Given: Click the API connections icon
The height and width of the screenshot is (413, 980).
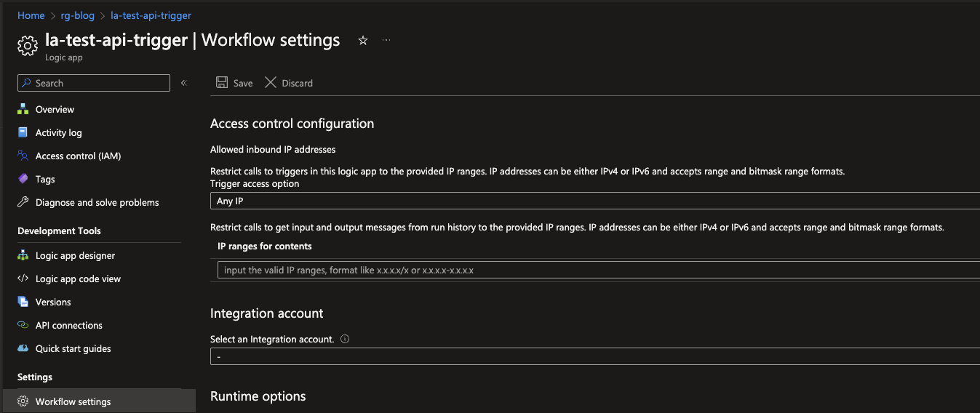Looking at the screenshot, I should point(23,325).
